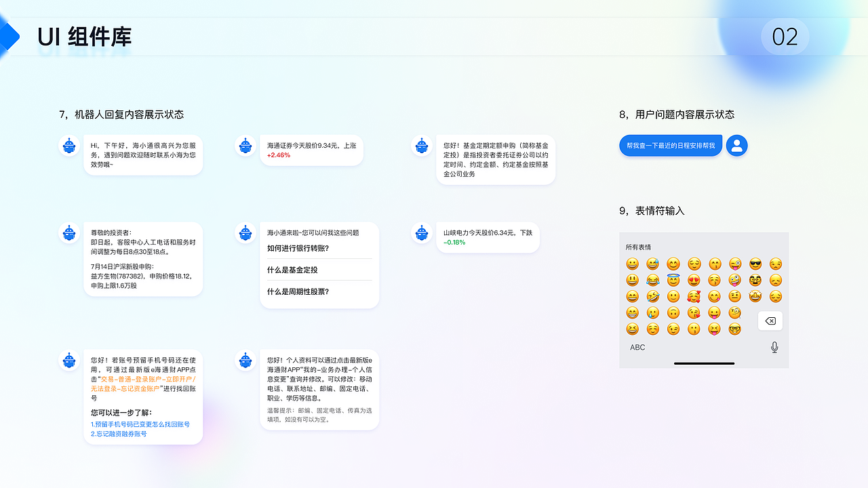
Task: Pick the angel halo emoji
Action: pyautogui.click(x=673, y=280)
